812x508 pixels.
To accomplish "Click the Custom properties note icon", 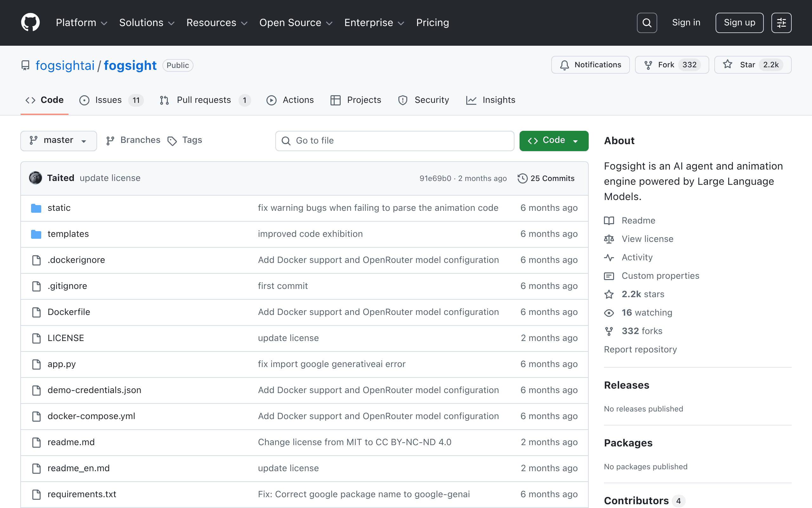I will tap(609, 276).
